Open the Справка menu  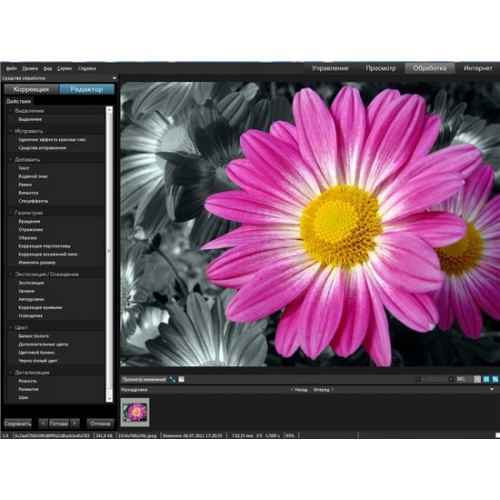click(x=87, y=68)
